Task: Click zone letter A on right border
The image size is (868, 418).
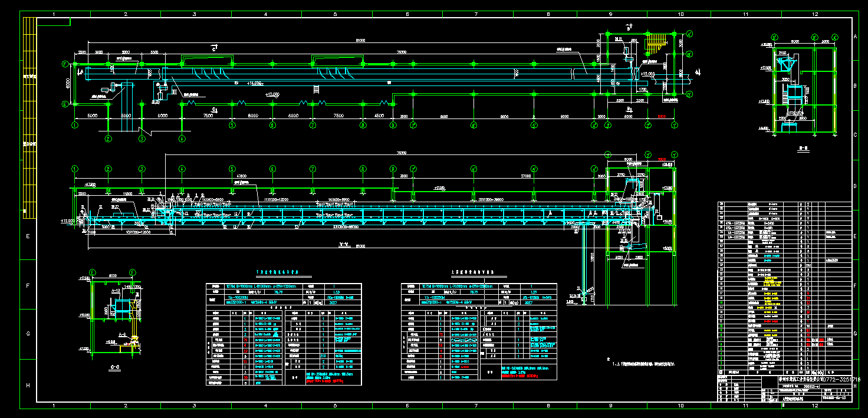Action: click(855, 37)
